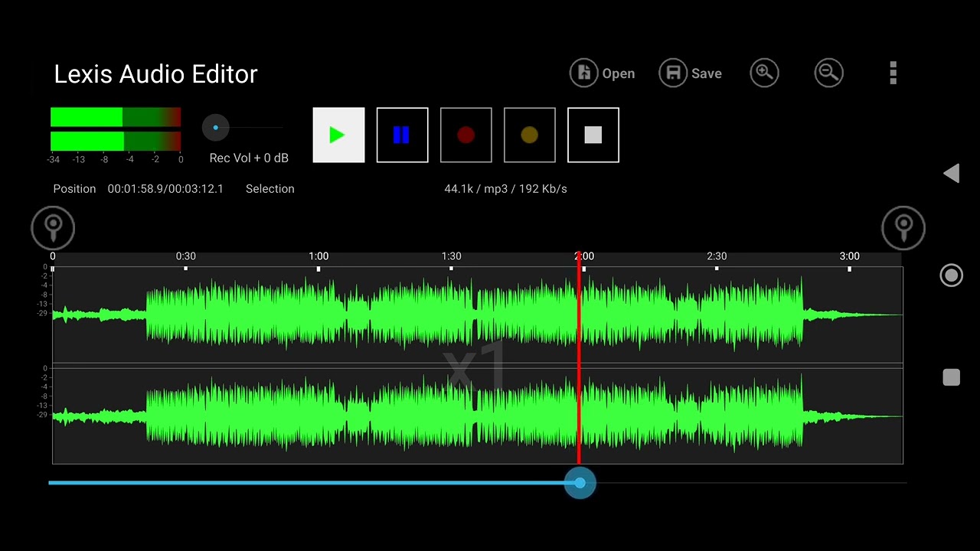This screenshot has width=980, height=551.
Task: Tap the 3:00 mark on the timeline
Action: tap(849, 256)
